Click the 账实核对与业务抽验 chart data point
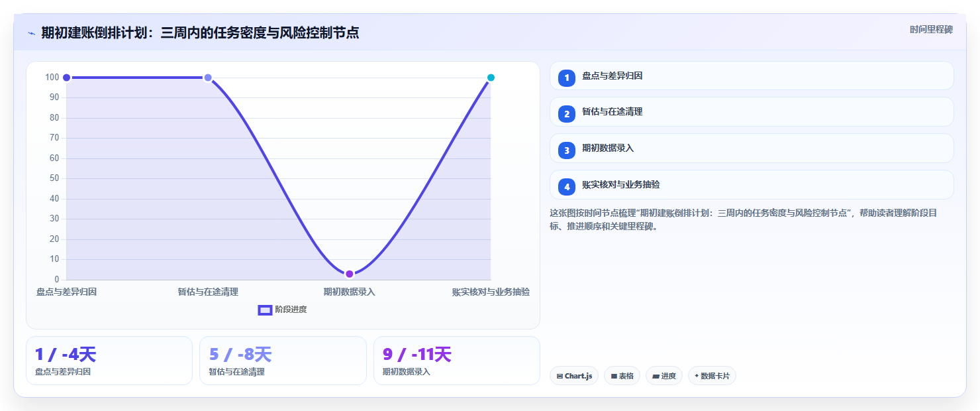 pyautogui.click(x=491, y=78)
